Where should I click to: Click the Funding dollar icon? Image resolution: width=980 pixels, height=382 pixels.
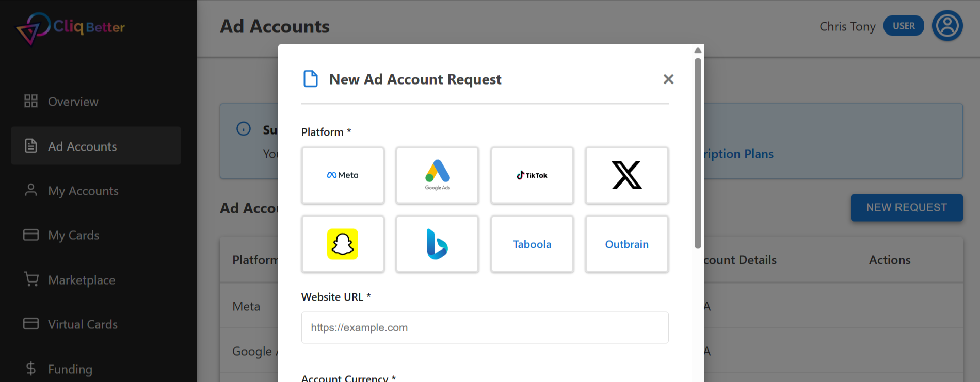point(31,368)
